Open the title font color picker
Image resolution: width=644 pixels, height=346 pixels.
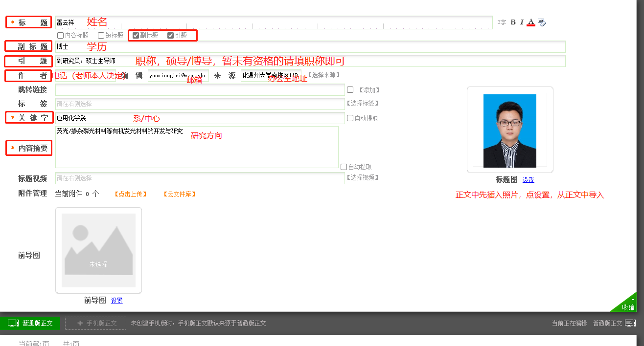(x=531, y=22)
